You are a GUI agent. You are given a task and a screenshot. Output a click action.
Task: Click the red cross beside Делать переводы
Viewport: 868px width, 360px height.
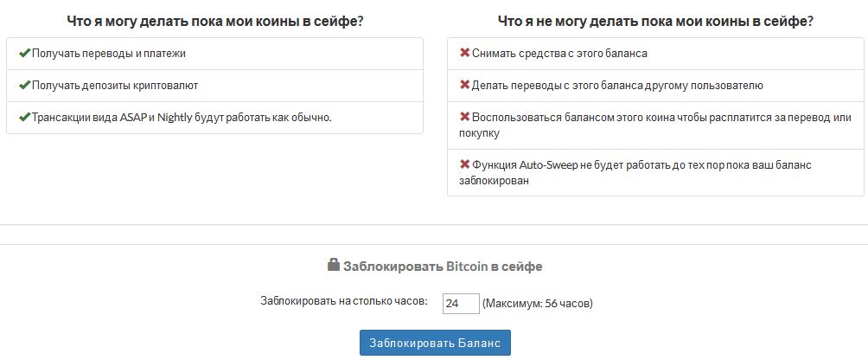click(x=464, y=86)
